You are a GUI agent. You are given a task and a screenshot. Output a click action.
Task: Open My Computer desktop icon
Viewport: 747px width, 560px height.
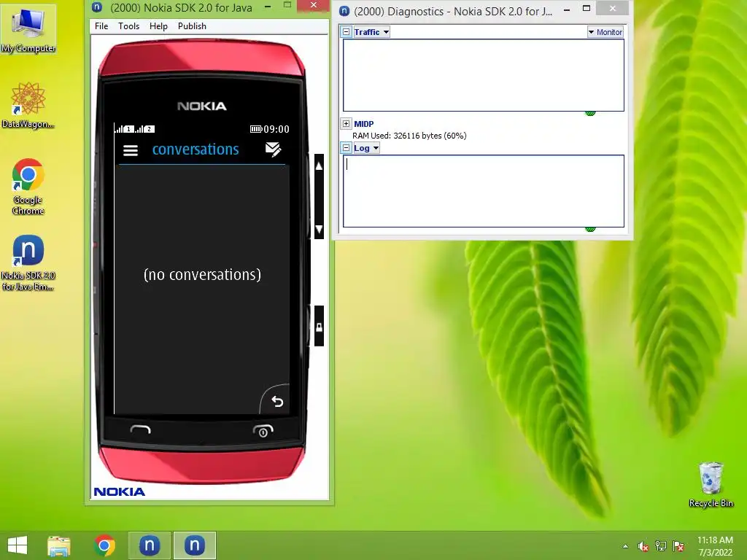(28, 29)
